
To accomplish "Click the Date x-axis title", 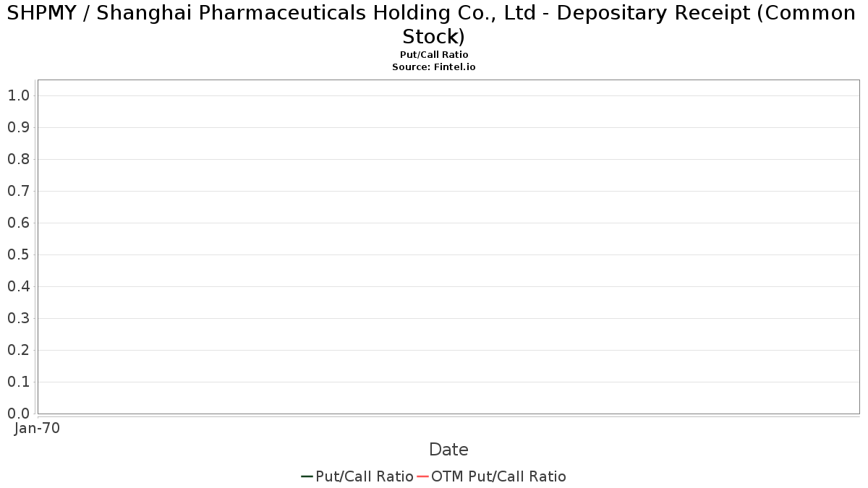I will pos(448,450).
